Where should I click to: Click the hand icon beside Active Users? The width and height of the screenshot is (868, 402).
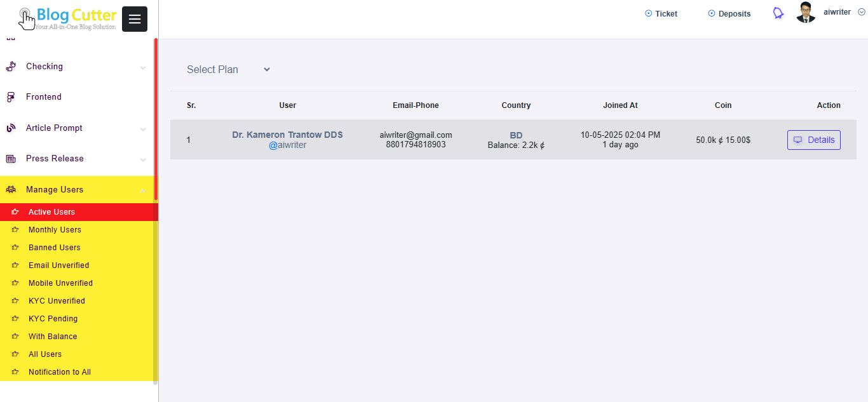click(x=15, y=212)
